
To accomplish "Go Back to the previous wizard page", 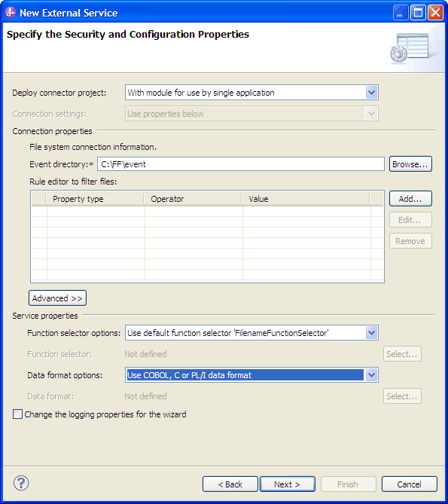I will pyautogui.click(x=230, y=484).
